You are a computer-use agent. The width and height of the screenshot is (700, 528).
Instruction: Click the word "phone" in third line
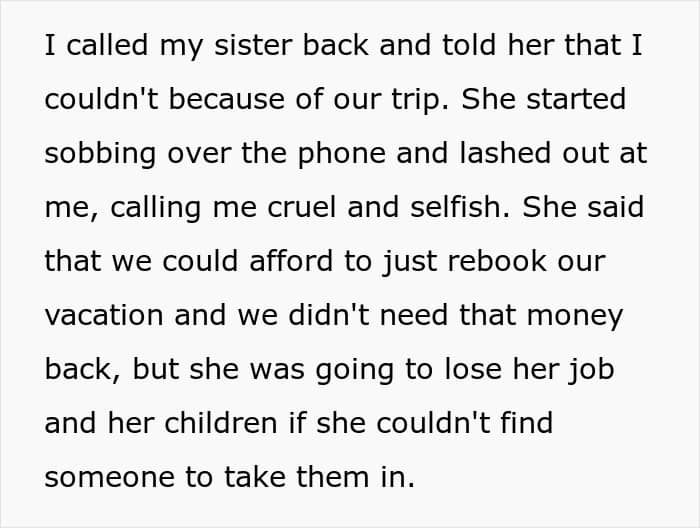click(x=341, y=154)
